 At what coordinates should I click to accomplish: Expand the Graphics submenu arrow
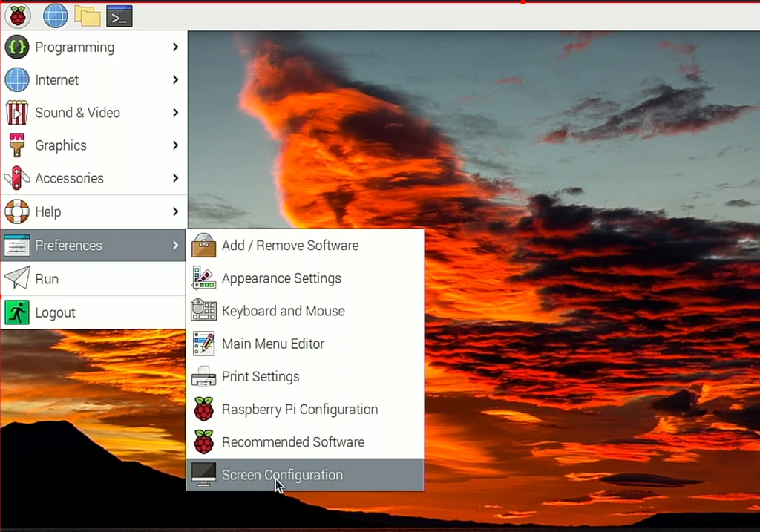pyautogui.click(x=175, y=145)
